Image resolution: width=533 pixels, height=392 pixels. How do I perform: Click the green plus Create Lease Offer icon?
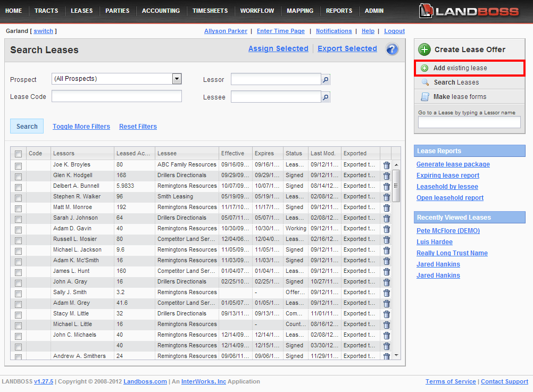coord(424,49)
